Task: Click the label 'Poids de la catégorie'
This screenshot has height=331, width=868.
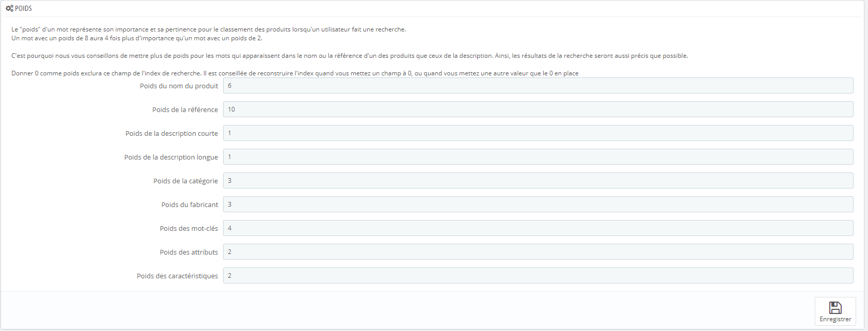Action: 186,181
